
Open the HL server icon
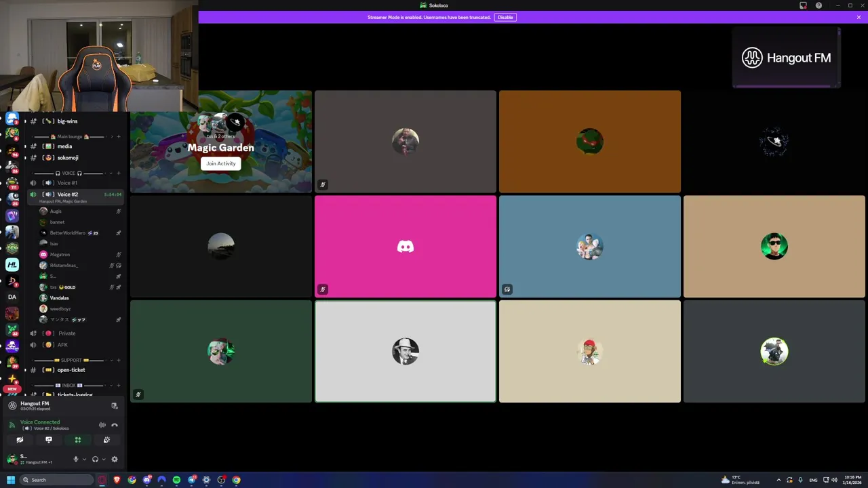(12, 265)
